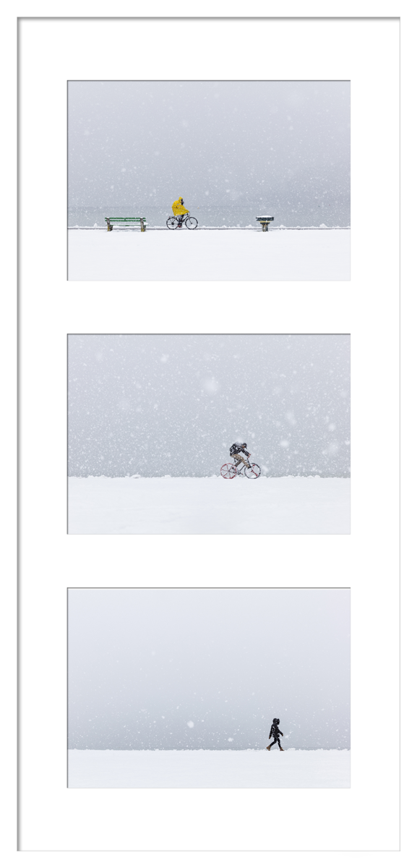The image size is (417, 868).
Task: Click the snowy foreground of the top photo
Action: tap(209, 255)
